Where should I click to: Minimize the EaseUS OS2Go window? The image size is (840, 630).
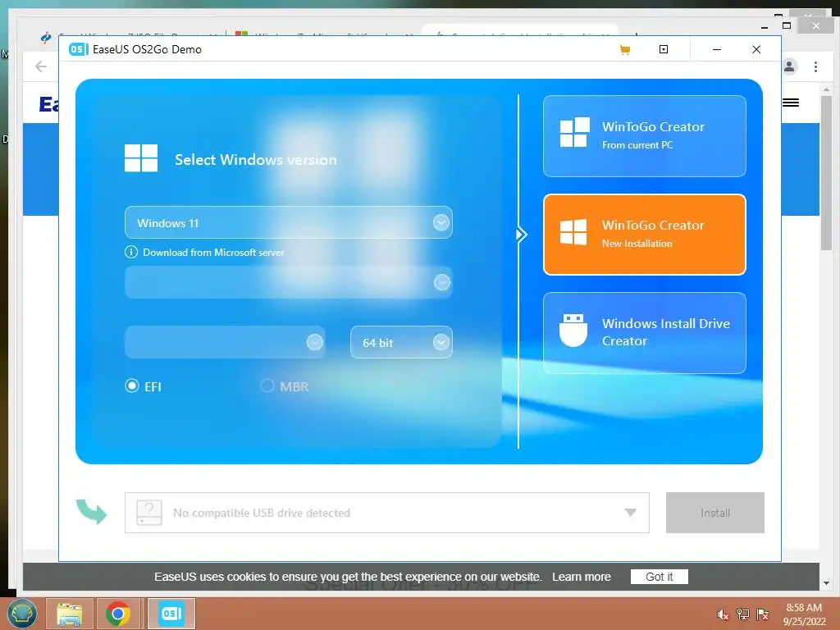click(x=717, y=49)
